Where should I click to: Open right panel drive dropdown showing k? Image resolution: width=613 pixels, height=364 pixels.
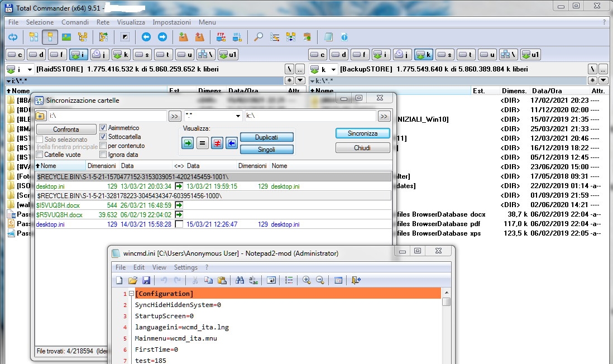[x=333, y=70]
